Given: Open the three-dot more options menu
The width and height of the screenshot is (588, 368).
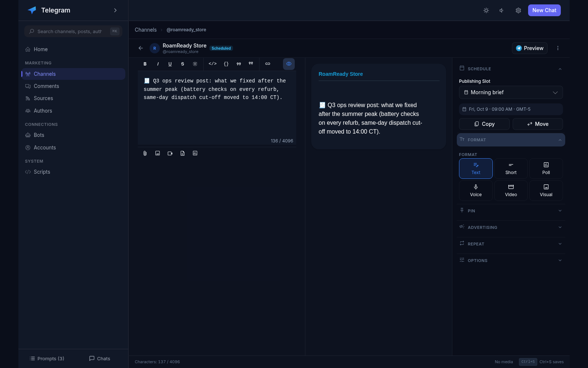Looking at the screenshot, I should pos(558,48).
